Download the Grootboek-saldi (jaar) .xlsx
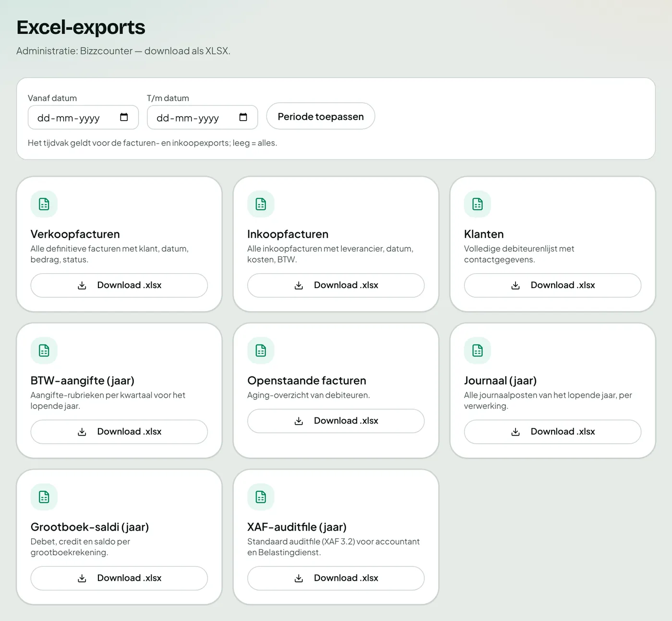The image size is (672, 621). point(119,578)
